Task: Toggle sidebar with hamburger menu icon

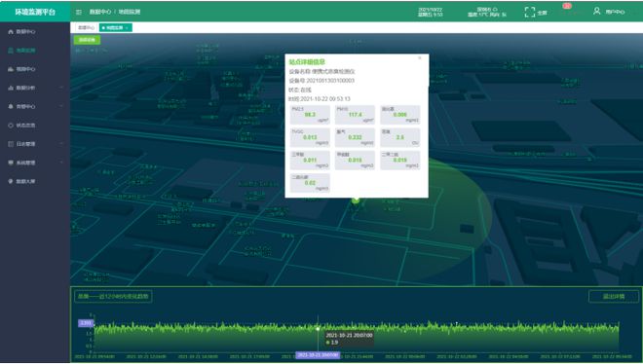Action: 78,12
